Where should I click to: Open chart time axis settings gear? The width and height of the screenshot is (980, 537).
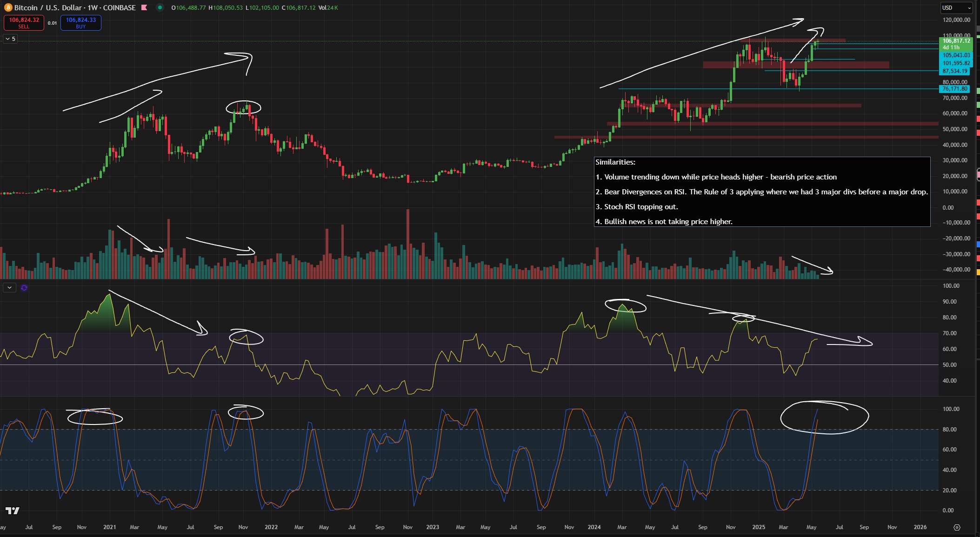[957, 527]
